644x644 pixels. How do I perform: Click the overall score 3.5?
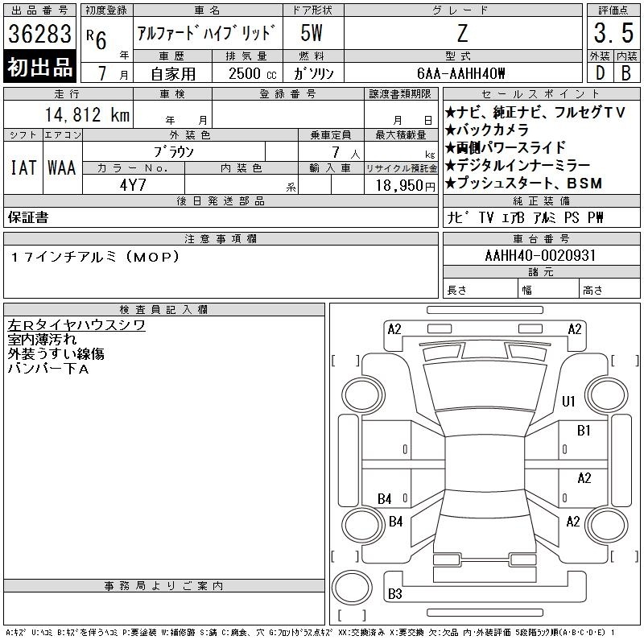[x=613, y=33]
